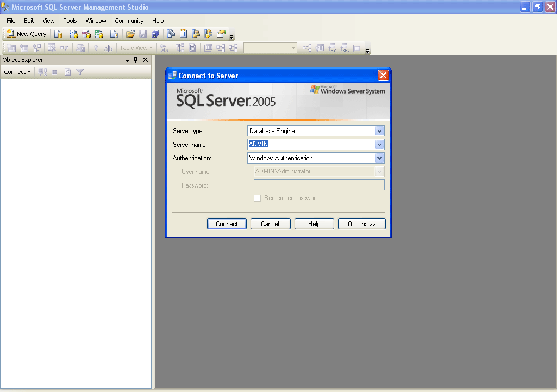Open the View menu
The height and width of the screenshot is (392, 557).
[49, 21]
